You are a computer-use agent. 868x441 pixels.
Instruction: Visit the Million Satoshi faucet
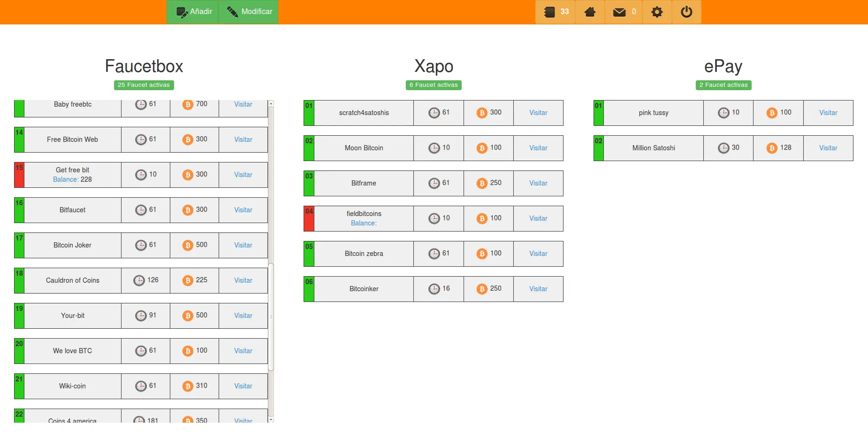(x=828, y=148)
